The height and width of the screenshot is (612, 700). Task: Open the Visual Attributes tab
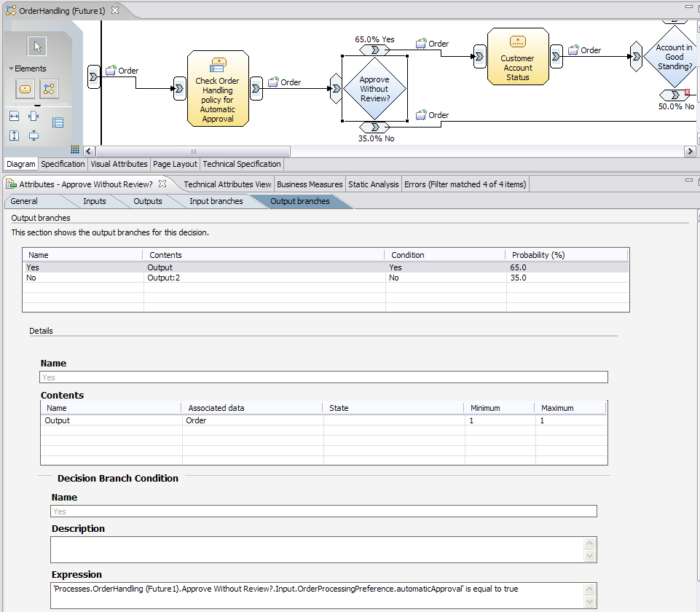pos(119,164)
